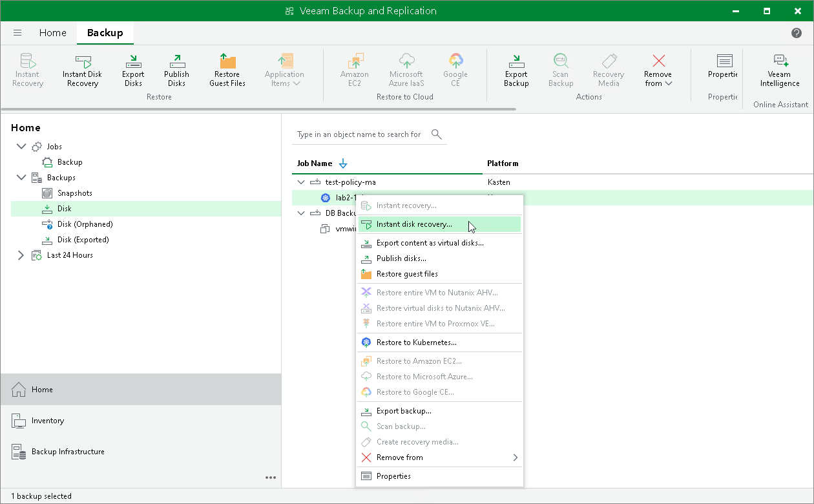Image resolution: width=814 pixels, height=504 pixels.
Task: Click the Google CE ribbon icon
Action: point(455,70)
